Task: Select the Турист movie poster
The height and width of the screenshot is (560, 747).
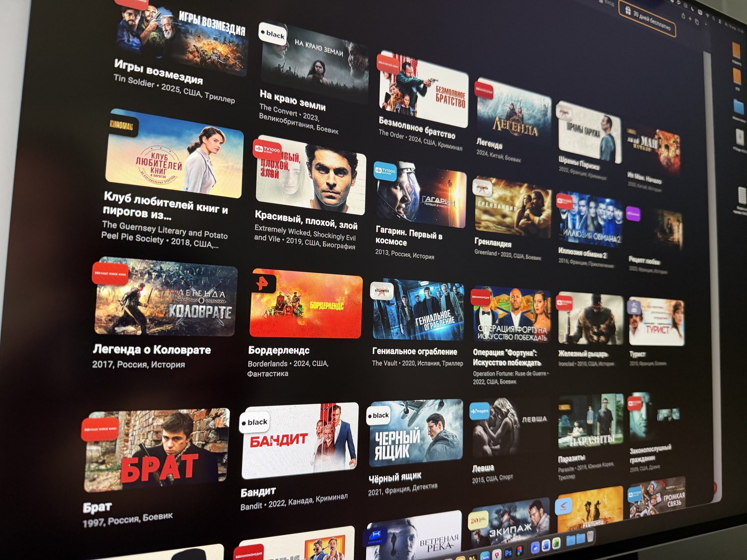Action: (x=656, y=322)
